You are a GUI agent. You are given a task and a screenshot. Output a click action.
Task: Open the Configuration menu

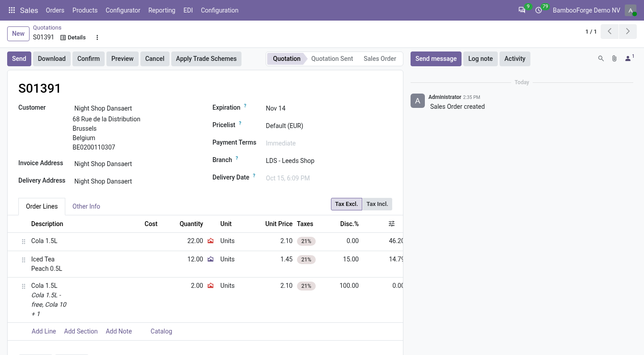[220, 10]
